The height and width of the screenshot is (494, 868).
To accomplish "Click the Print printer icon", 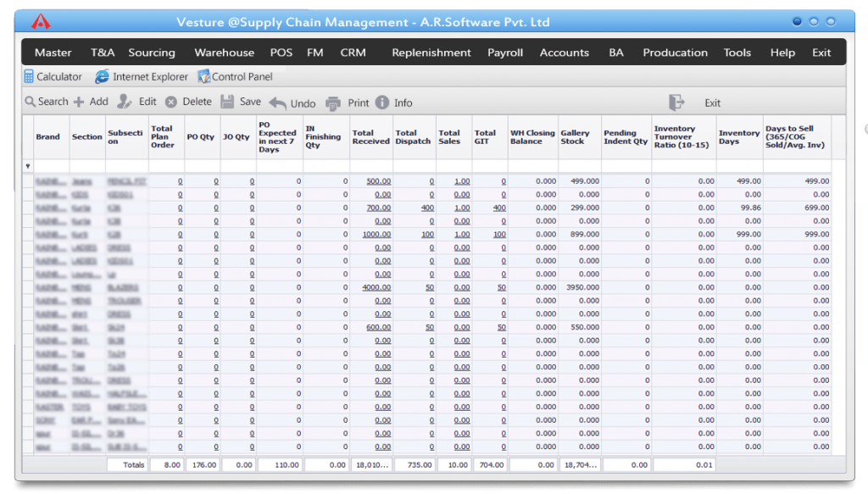I will click(x=332, y=103).
